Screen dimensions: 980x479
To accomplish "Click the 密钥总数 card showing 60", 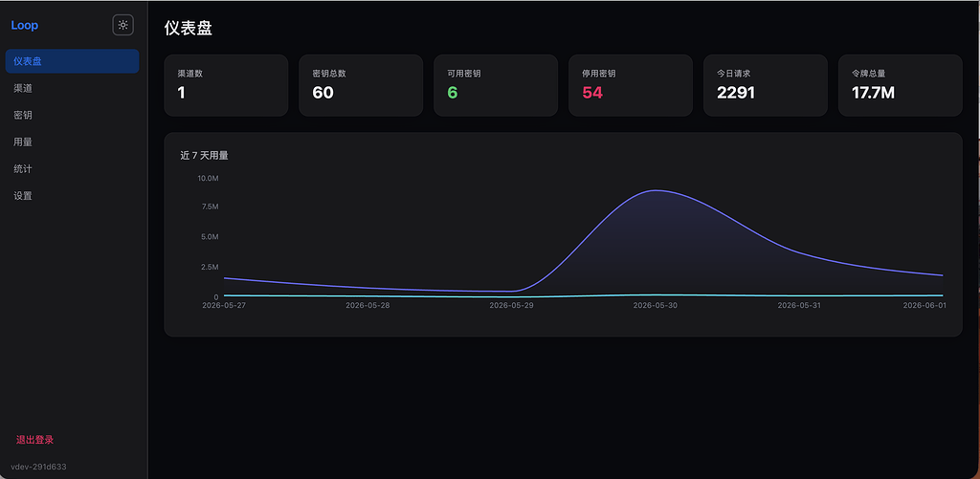I will tap(361, 85).
